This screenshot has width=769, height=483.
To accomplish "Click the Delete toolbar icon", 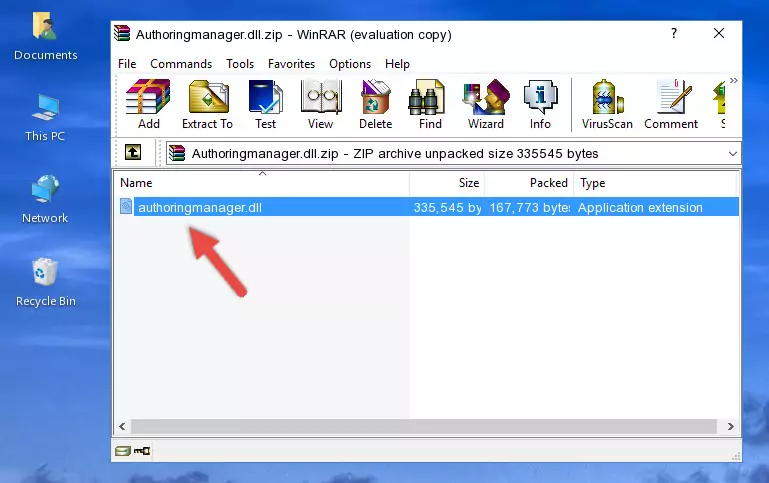I will [x=376, y=104].
